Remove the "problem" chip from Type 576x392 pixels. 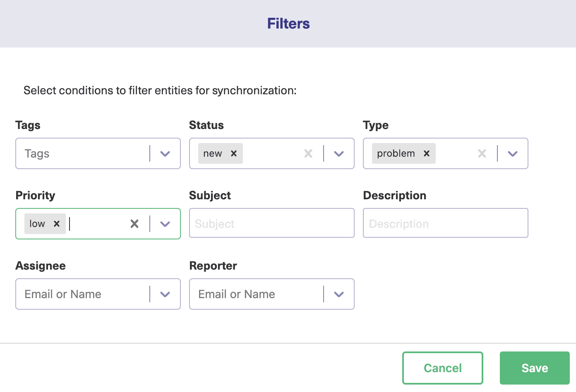(426, 153)
